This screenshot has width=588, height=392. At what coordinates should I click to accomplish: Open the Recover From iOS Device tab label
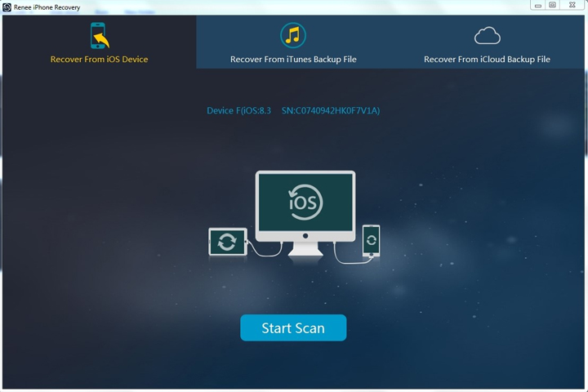[99, 60]
